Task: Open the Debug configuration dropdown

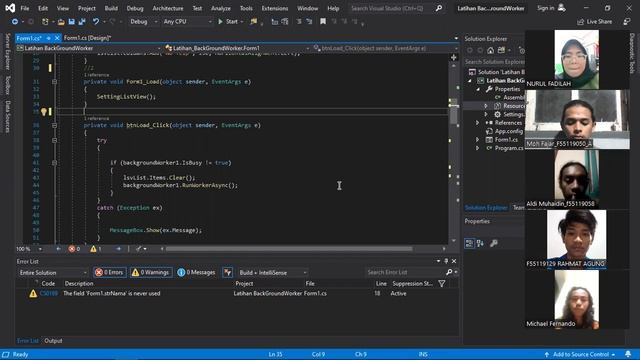Action: (x=144, y=22)
